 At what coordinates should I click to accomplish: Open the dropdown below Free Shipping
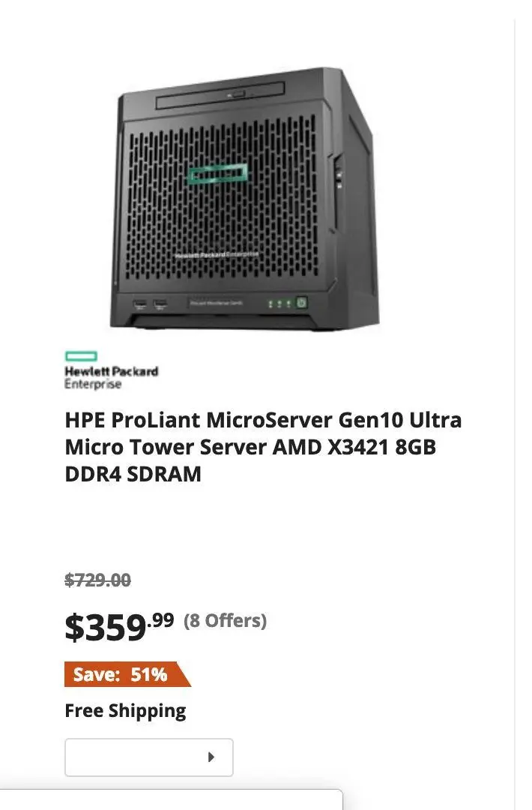point(148,757)
